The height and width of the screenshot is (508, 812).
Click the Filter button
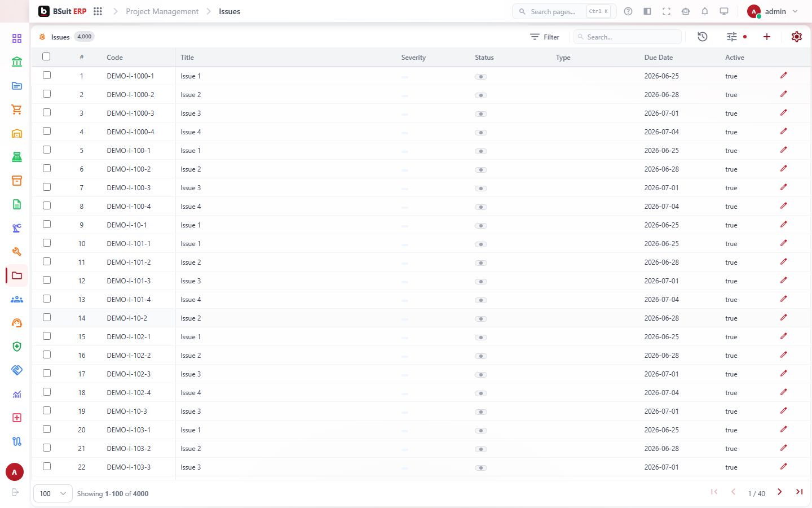pyautogui.click(x=545, y=37)
